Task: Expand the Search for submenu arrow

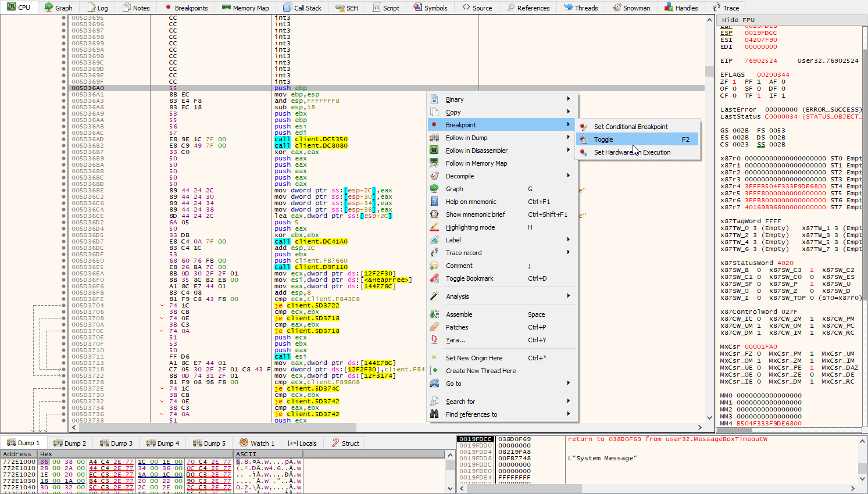Action: [569, 402]
